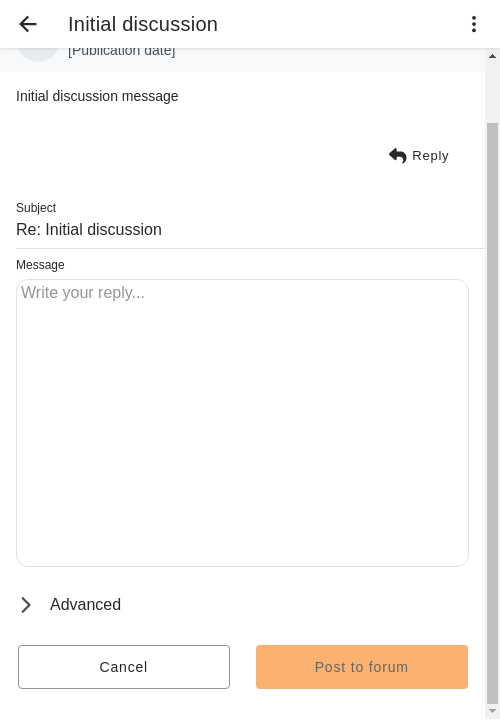Click the Subject field label
This screenshot has height=720, width=500.
tap(36, 208)
